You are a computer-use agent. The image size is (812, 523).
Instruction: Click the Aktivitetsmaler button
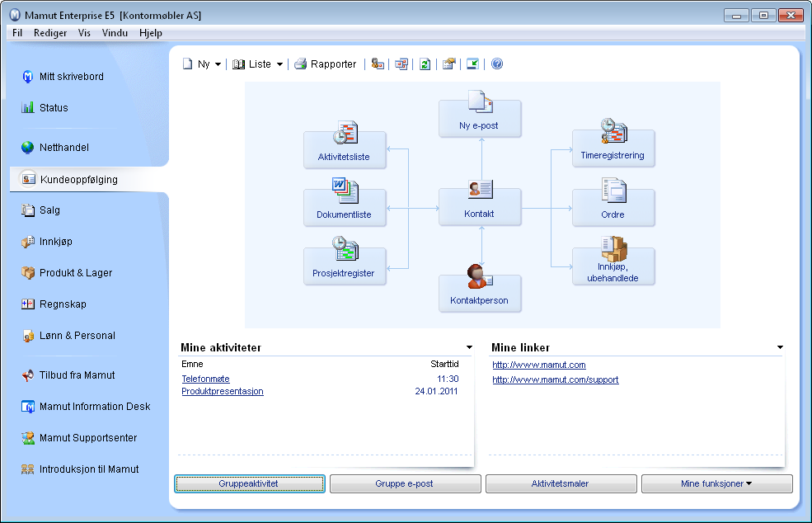561,483
